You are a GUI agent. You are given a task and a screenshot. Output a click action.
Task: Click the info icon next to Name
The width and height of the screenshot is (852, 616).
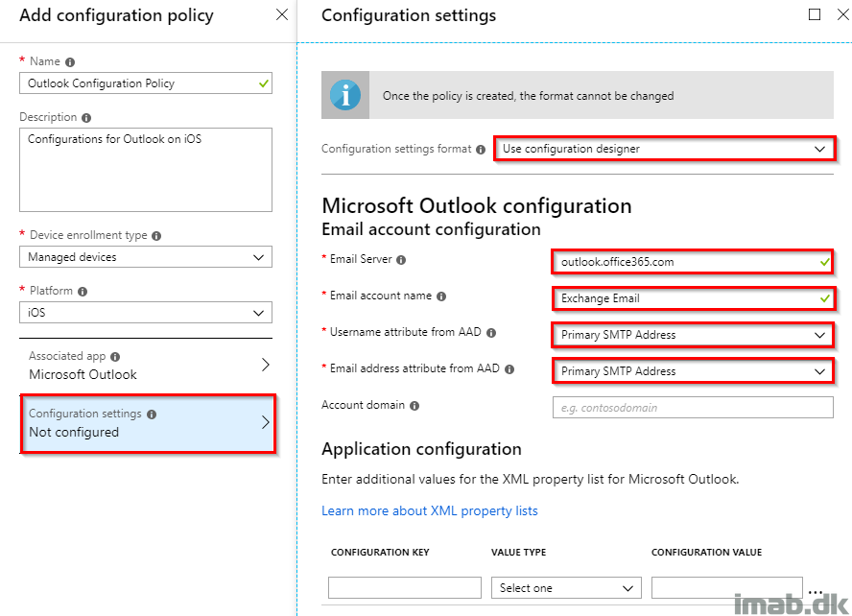tap(70, 62)
